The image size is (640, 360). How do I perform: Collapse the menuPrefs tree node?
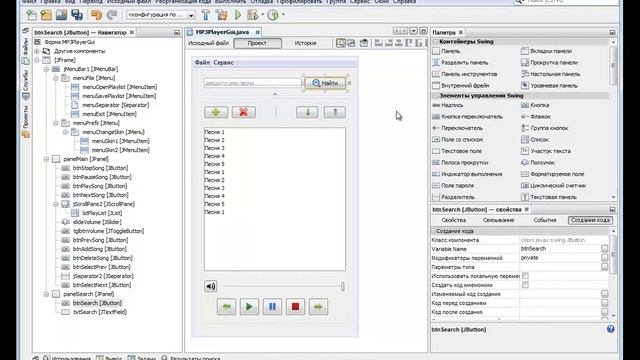pyautogui.click(x=56, y=123)
